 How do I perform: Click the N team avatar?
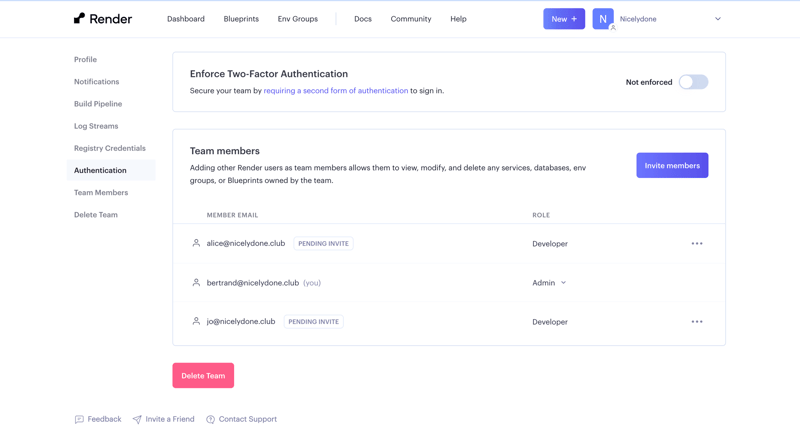tap(603, 19)
